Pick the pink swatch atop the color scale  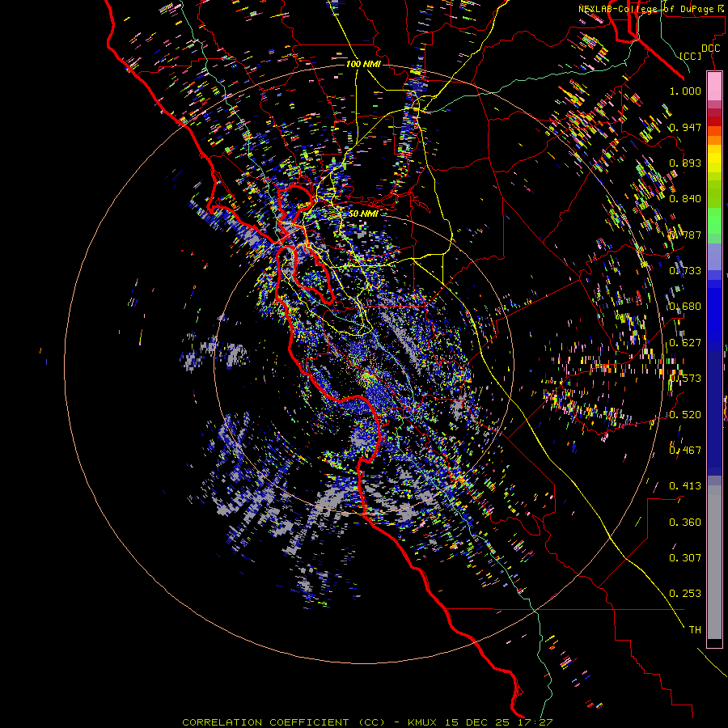tap(714, 87)
